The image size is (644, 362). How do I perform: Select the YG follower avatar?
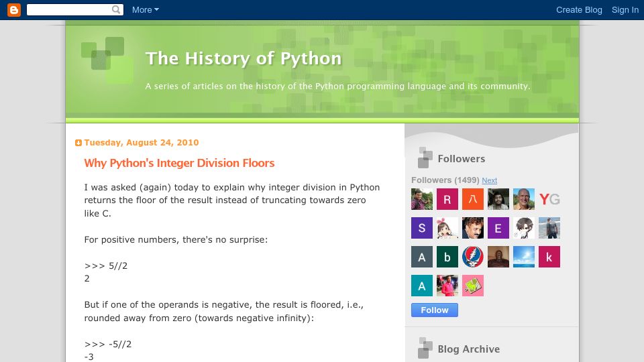pyautogui.click(x=549, y=199)
